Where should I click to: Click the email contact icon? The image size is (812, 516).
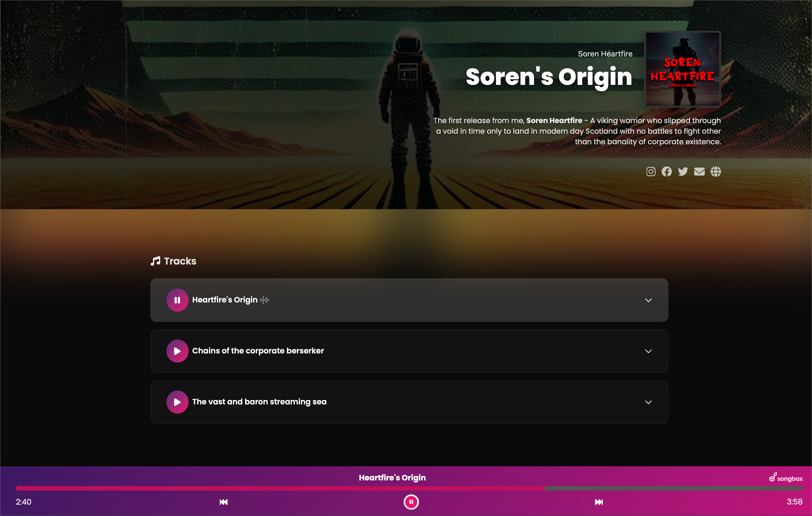tap(699, 171)
